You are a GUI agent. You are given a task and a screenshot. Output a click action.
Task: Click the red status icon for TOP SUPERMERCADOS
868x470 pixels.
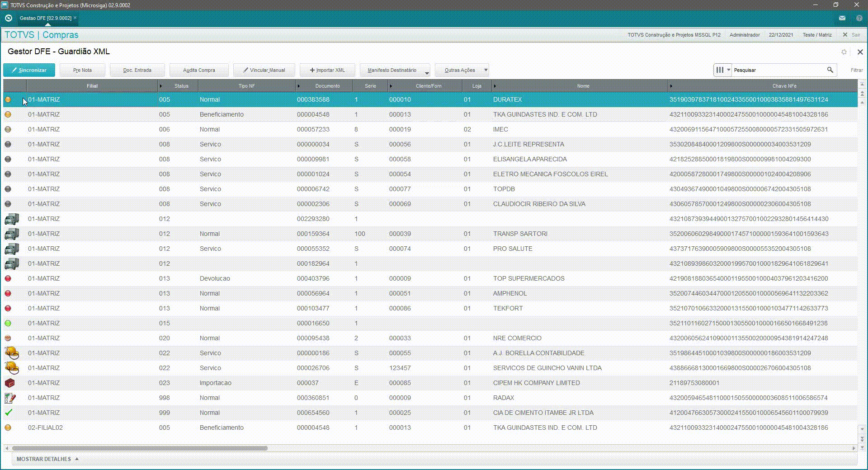(x=8, y=278)
